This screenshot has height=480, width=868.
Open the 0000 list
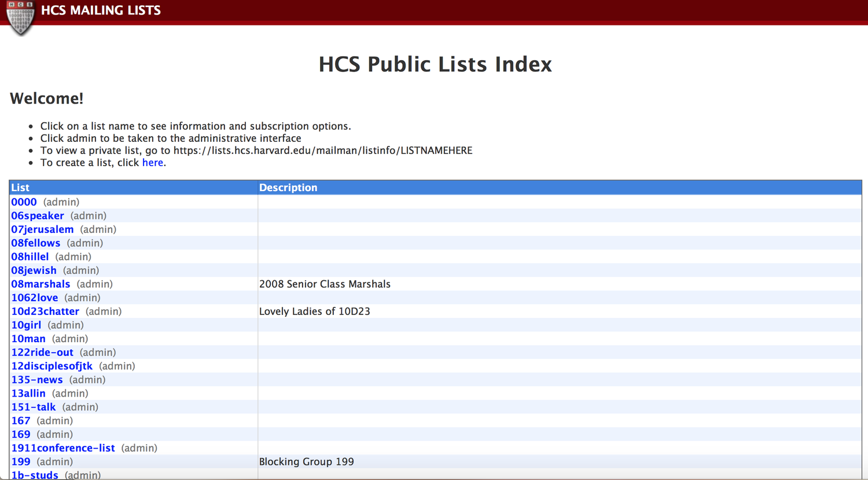coord(24,202)
